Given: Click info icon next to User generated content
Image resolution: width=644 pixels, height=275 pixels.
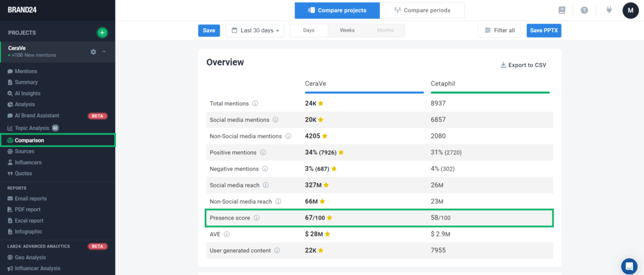Looking at the screenshot, I should coord(277,251).
